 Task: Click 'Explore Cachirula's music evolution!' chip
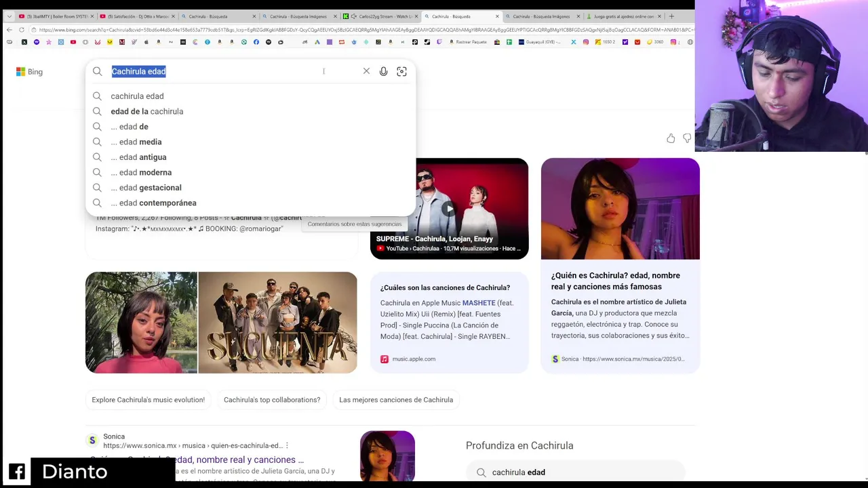tap(148, 400)
